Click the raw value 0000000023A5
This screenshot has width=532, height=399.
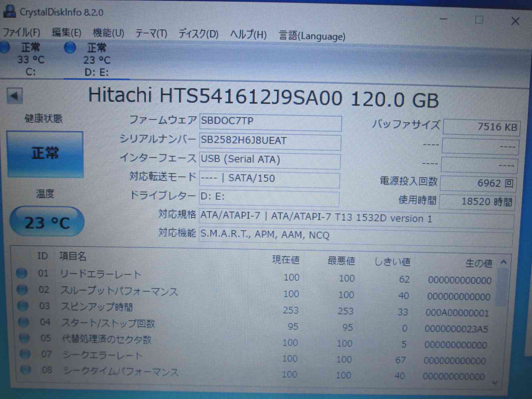point(456,329)
